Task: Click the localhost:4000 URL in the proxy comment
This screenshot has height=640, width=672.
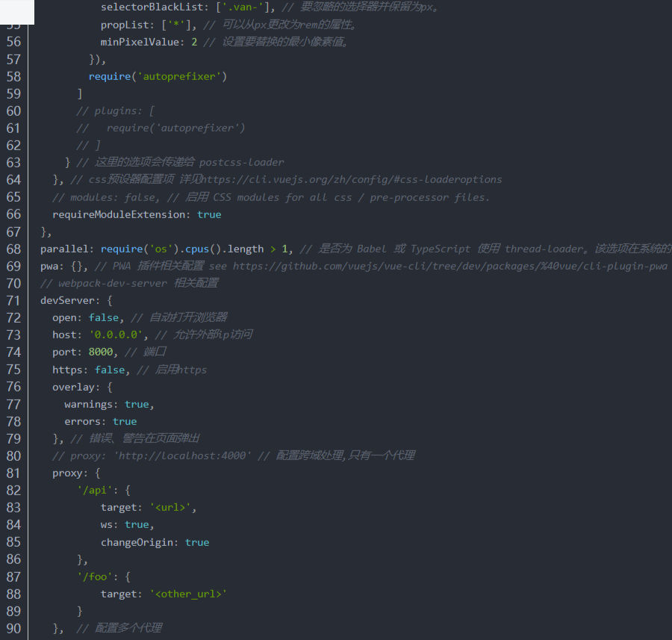Action: [182, 456]
